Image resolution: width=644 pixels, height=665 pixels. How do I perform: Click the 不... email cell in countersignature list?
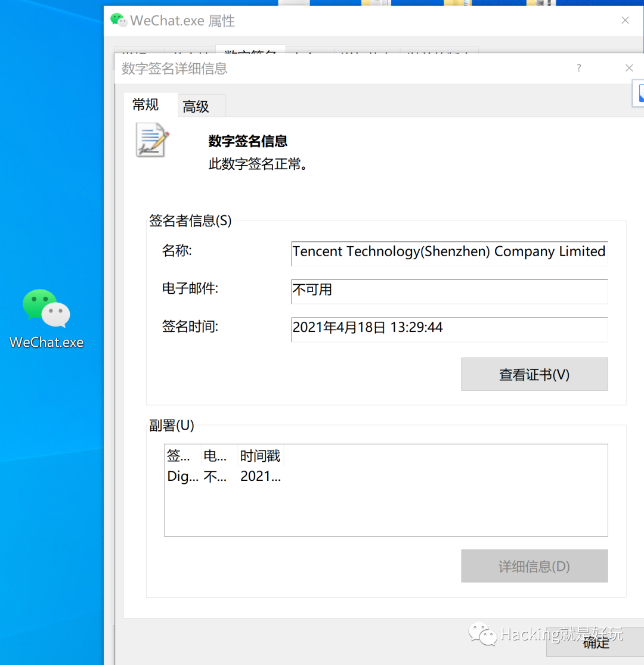(x=215, y=477)
